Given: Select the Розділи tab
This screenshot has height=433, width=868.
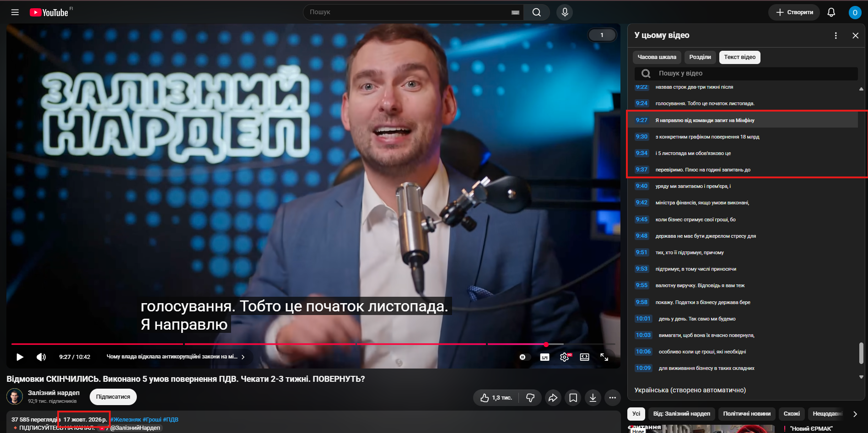Looking at the screenshot, I should click(x=700, y=57).
